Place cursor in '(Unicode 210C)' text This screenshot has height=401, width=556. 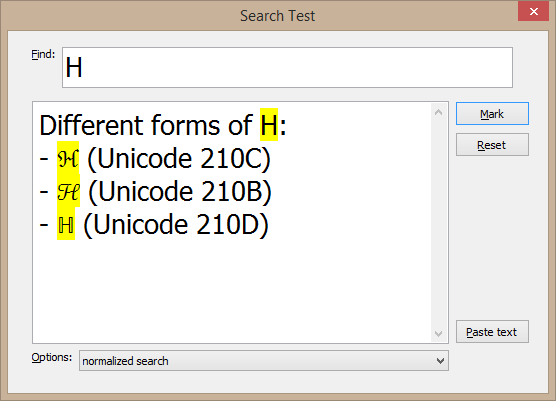click(x=179, y=158)
